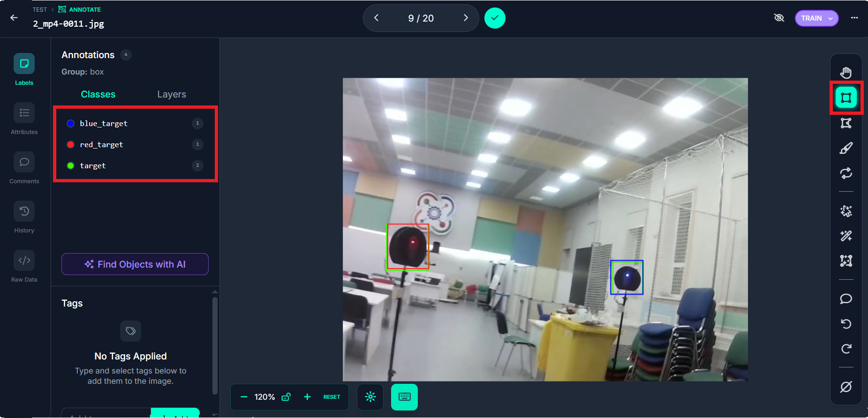Screen dimensions: 868x418
Task: Select the polygon tool
Action: 846,123
